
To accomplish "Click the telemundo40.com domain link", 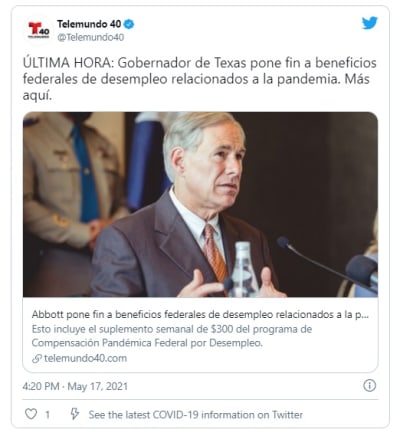I will 85,358.
